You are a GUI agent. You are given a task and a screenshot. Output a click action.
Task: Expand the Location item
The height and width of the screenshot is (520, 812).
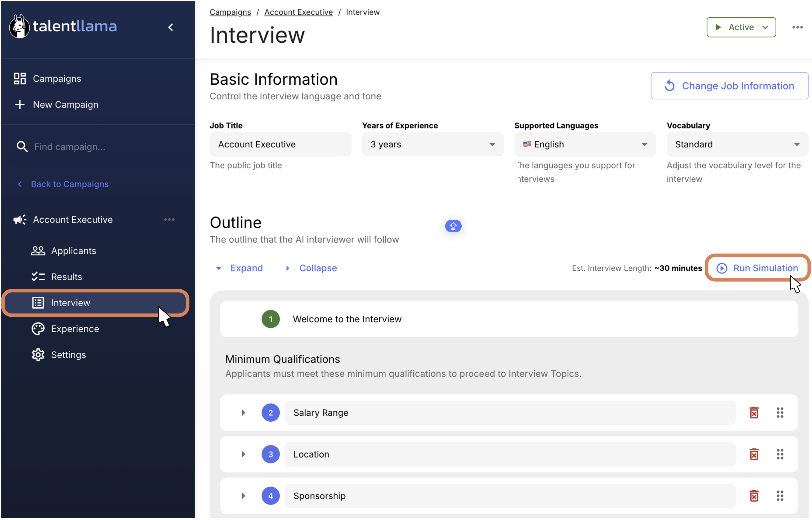coord(243,454)
